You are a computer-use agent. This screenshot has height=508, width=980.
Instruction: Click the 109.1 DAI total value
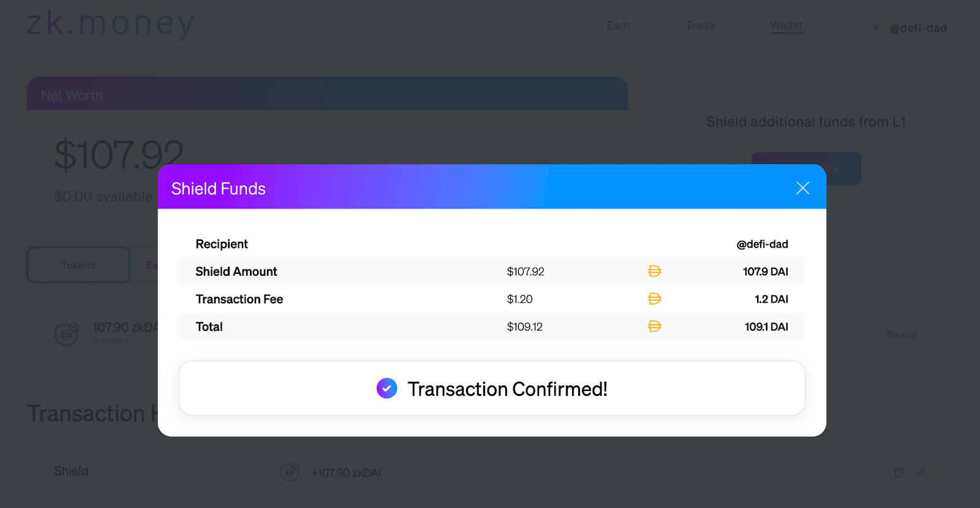pos(766,327)
